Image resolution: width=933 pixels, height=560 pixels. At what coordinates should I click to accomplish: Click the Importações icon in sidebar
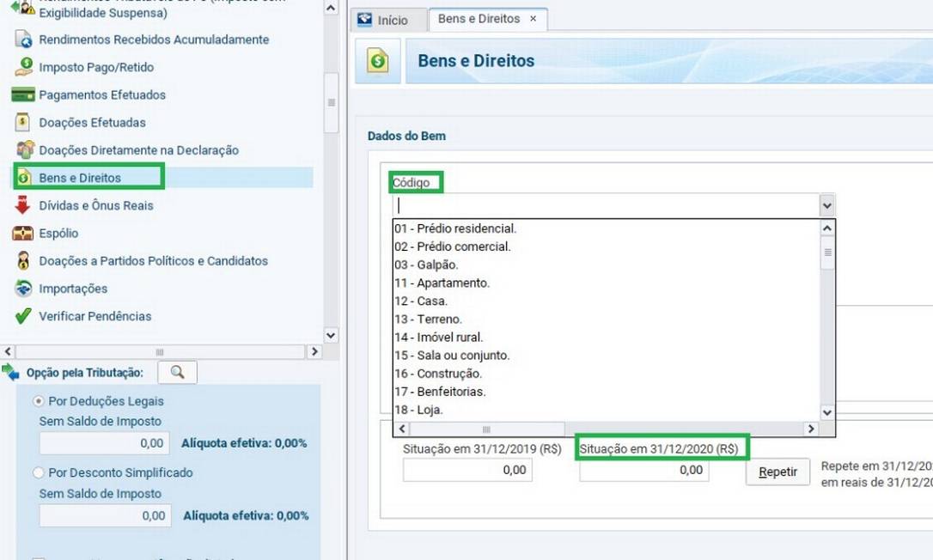point(24,289)
